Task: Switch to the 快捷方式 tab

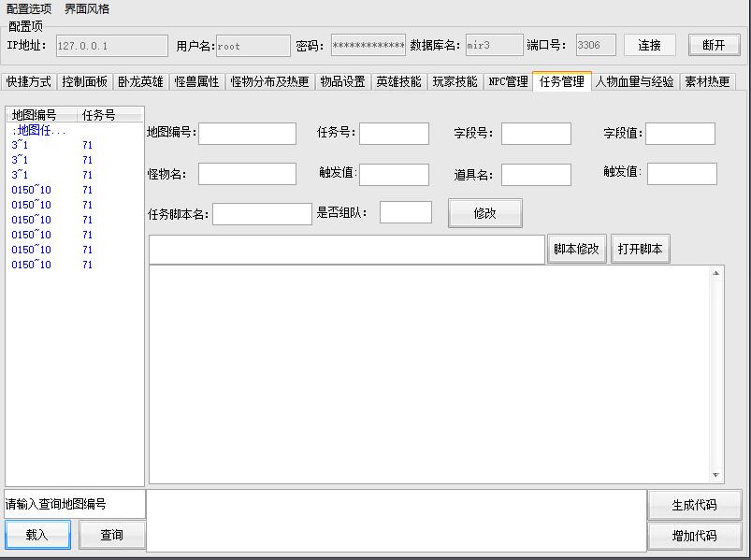Action: coord(29,82)
